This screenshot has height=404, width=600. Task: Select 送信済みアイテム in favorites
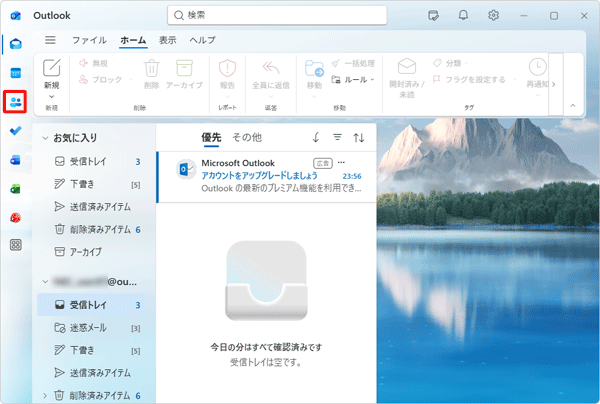[x=91, y=207]
